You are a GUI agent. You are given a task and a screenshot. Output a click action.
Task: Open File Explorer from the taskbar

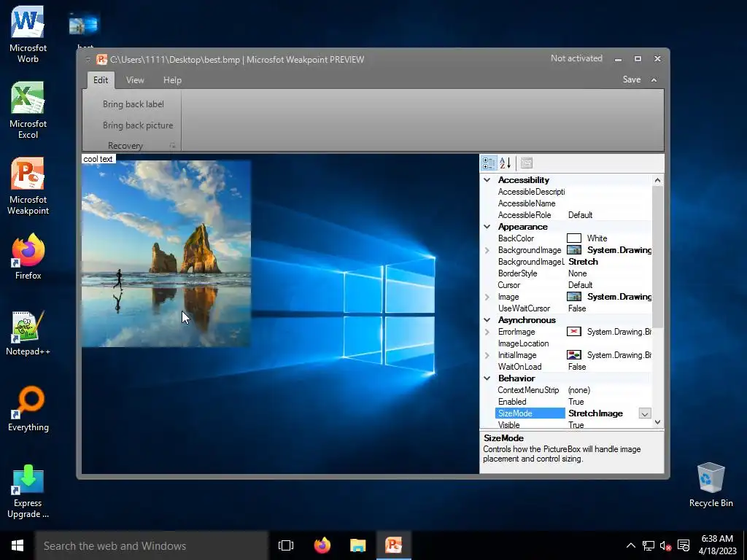pyautogui.click(x=357, y=545)
